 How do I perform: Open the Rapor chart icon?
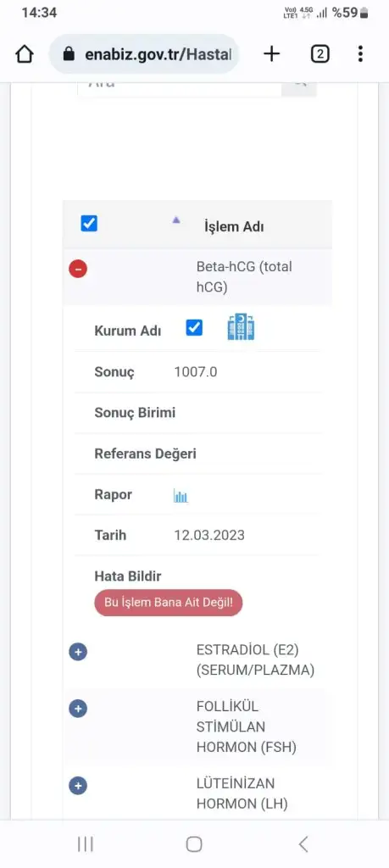click(181, 495)
